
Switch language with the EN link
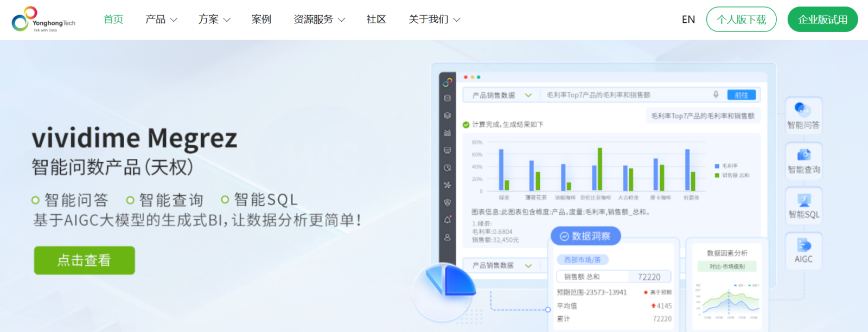[x=688, y=20]
